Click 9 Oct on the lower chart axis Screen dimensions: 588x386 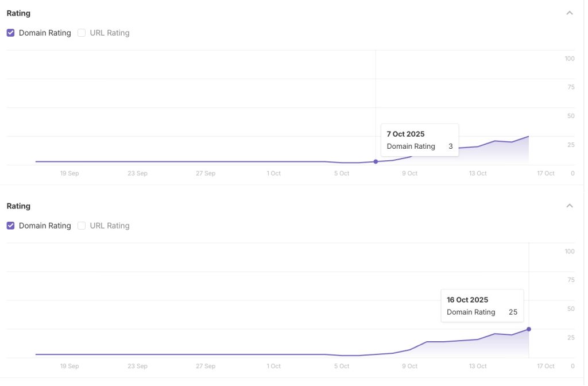[x=409, y=366]
